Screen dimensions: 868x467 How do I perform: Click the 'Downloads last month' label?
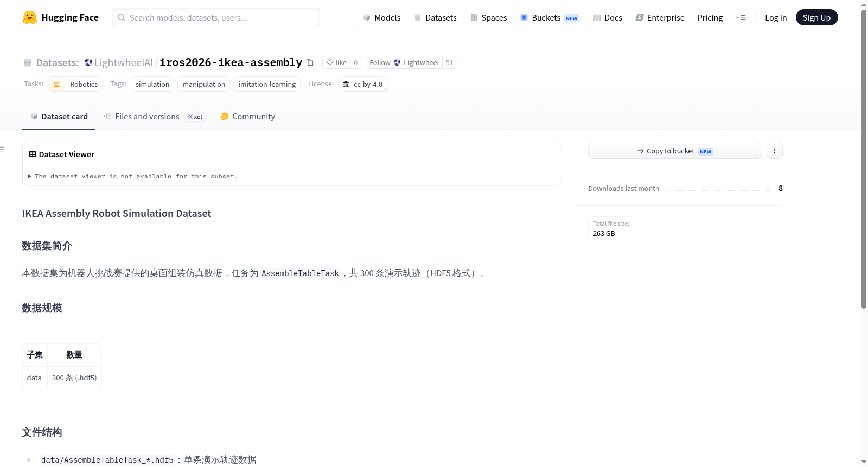click(x=624, y=188)
